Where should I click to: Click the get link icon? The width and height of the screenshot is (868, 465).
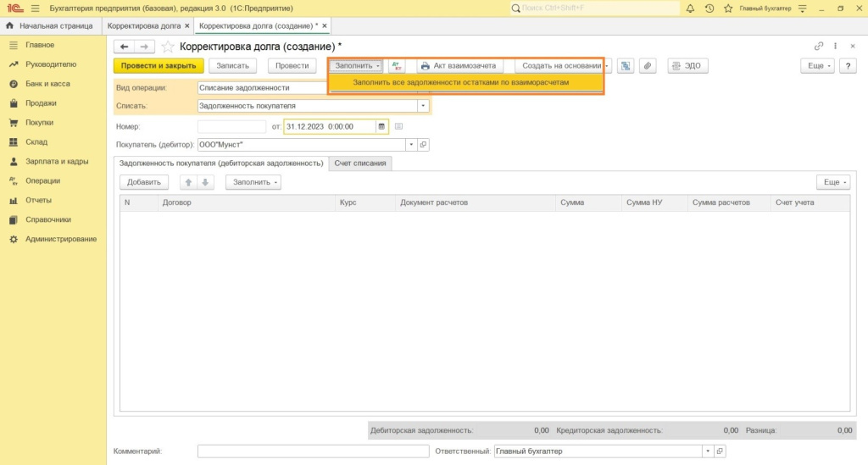818,47
